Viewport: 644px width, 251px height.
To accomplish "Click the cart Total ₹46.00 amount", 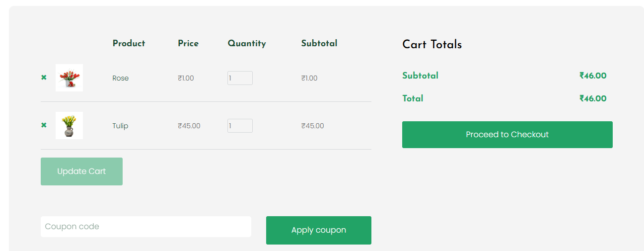I will [x=593, y=98].
